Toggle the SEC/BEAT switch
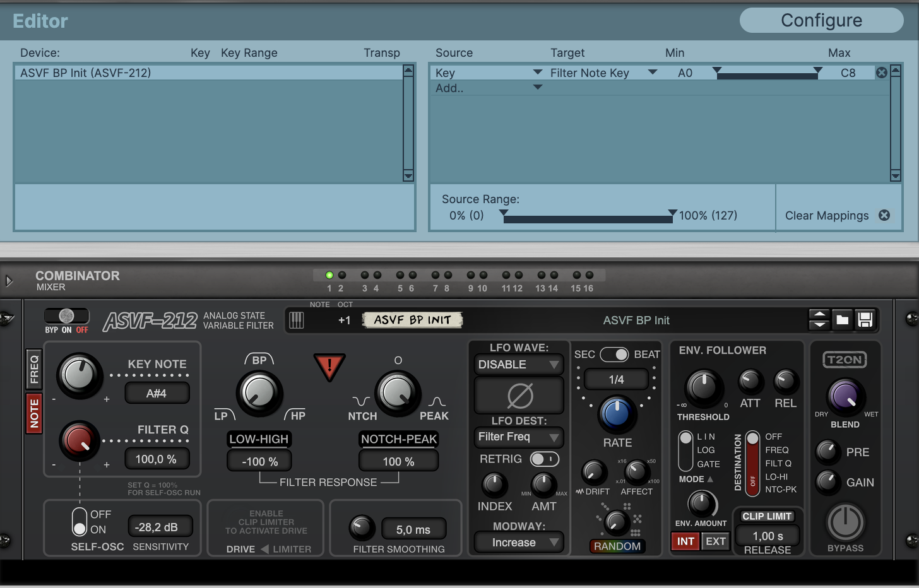The width and height of the screenshot is (919, 588). tap(614, 355)
